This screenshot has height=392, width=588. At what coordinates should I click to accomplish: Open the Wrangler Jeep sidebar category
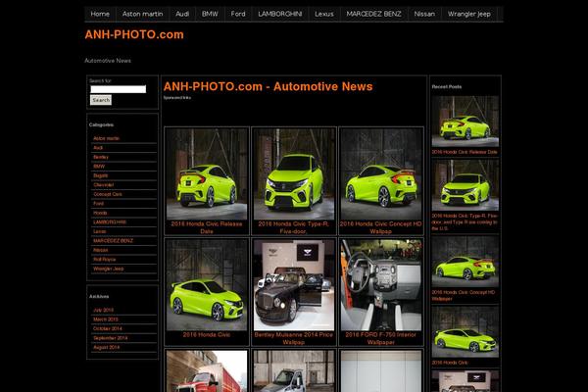109,269
